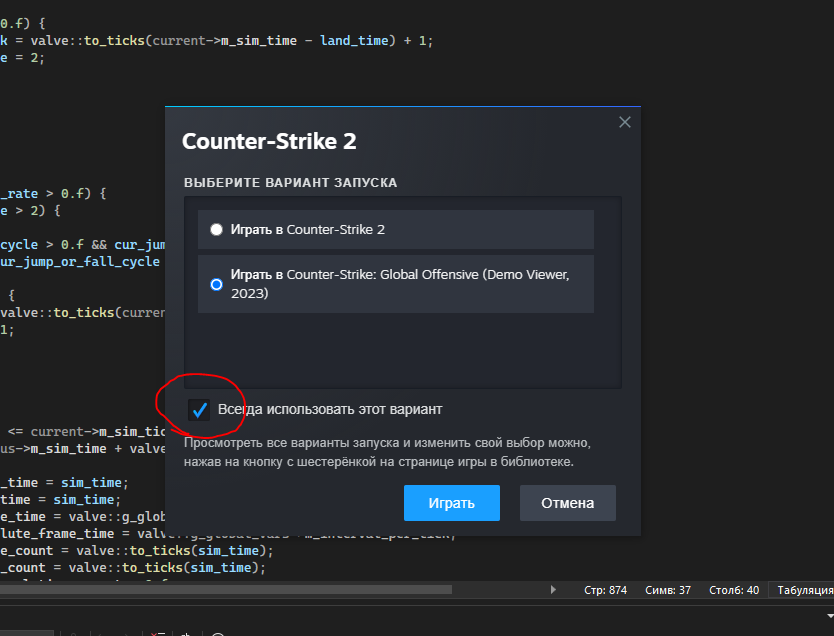Place cursor on the 'e = 2;' code line
Image resolution: width=834 pixels, height=636 pixels.
point(22,57)
